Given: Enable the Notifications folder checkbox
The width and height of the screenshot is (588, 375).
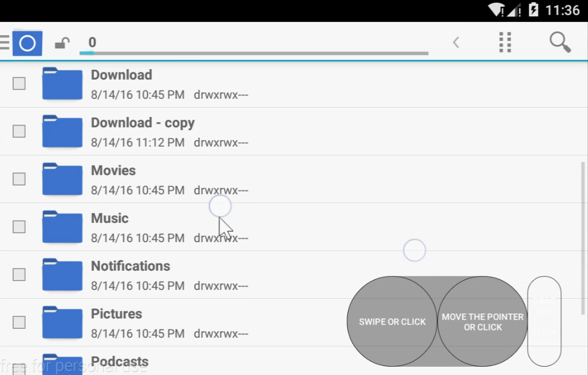Looking at the screenshot, I should click(19, 275).
